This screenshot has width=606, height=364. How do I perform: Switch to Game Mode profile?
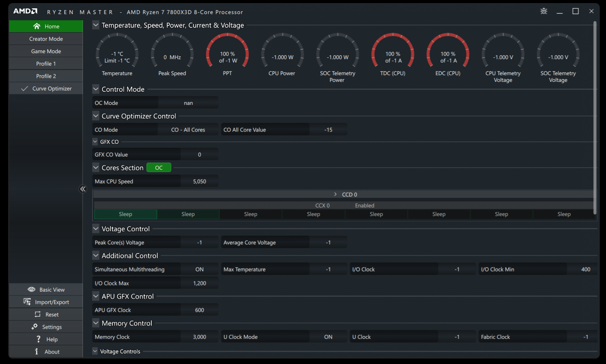point(46,51)
